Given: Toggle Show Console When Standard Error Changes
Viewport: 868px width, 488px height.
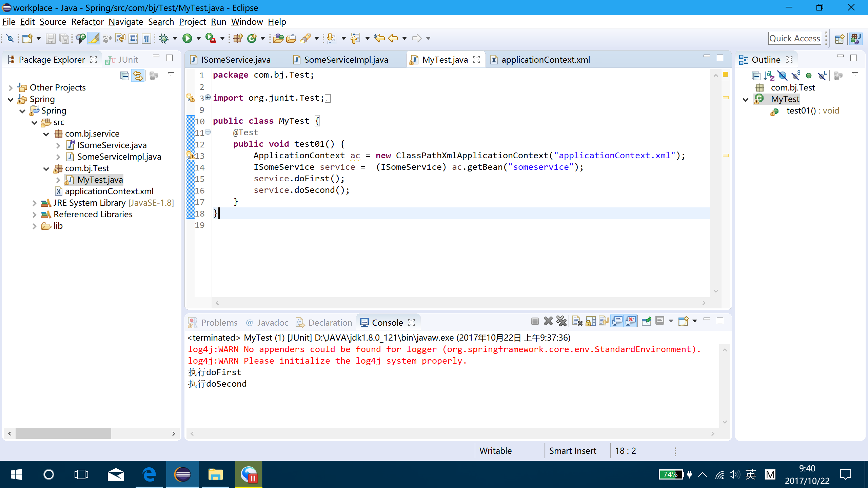Looking at the screenshot, I should click(631, 321).
